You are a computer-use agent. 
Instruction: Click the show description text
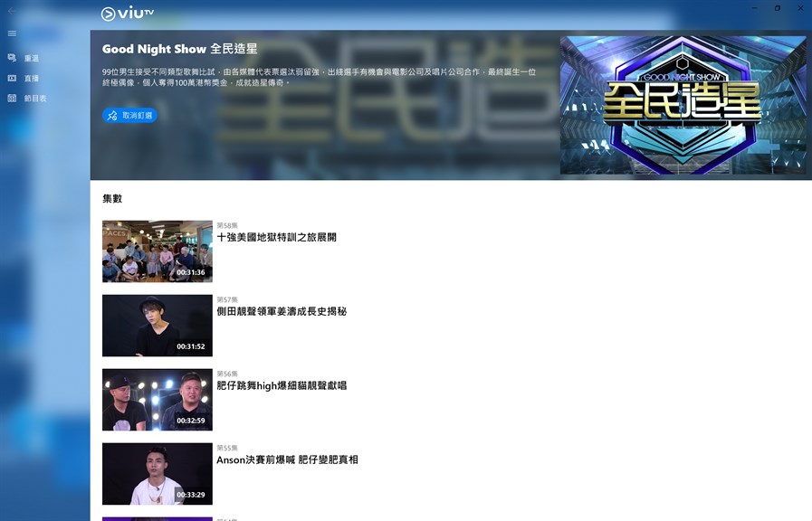tap(319, 77)
